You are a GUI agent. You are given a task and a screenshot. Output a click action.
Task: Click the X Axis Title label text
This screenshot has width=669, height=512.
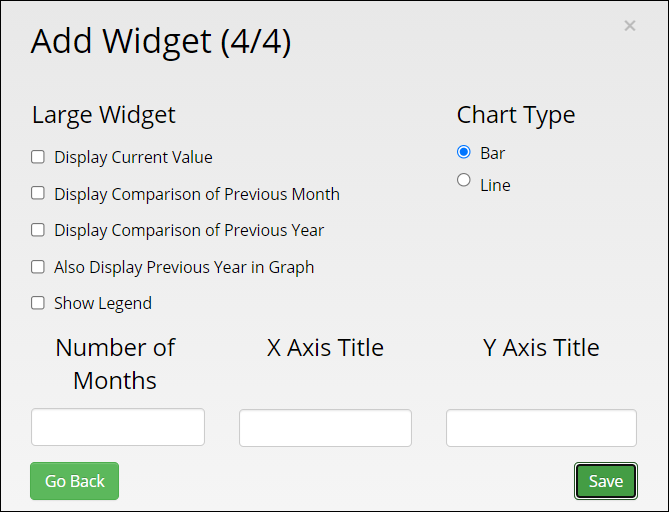tap(325, 348)
